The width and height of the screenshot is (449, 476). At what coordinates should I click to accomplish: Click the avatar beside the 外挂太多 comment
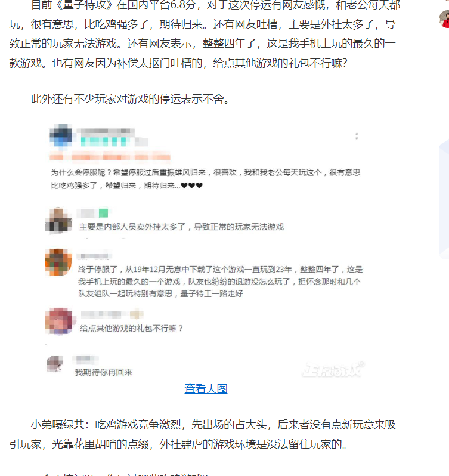click(59, 220)
